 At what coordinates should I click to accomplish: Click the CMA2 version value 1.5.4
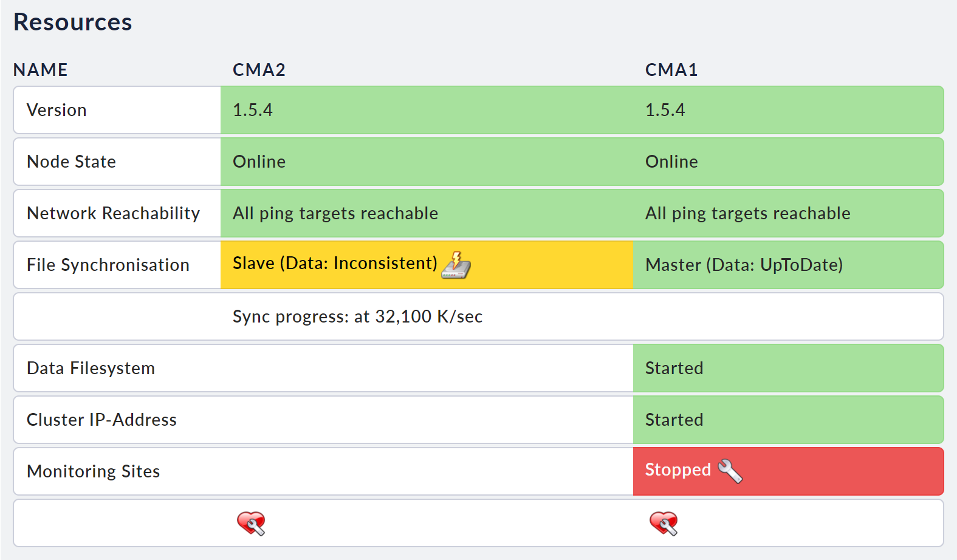point(253,110)
